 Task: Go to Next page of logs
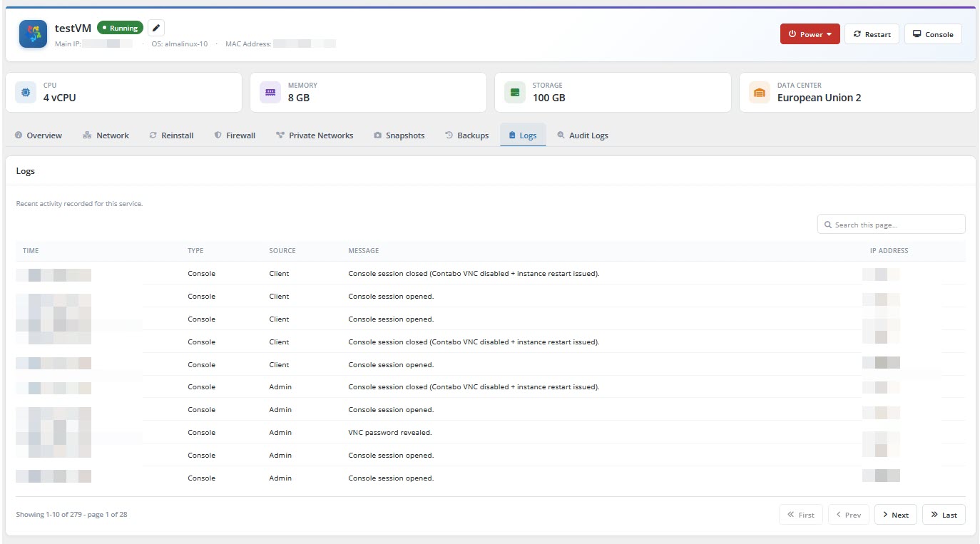coord(895,515)
